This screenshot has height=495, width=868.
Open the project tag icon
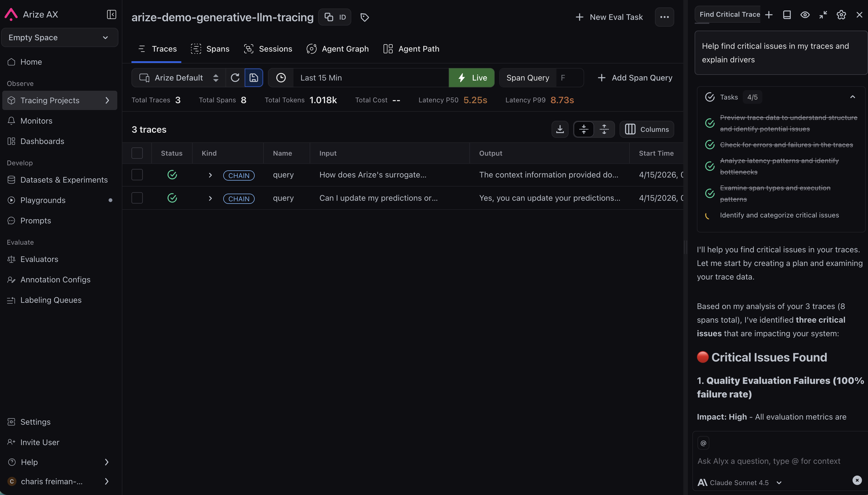[x=365, y=17]
